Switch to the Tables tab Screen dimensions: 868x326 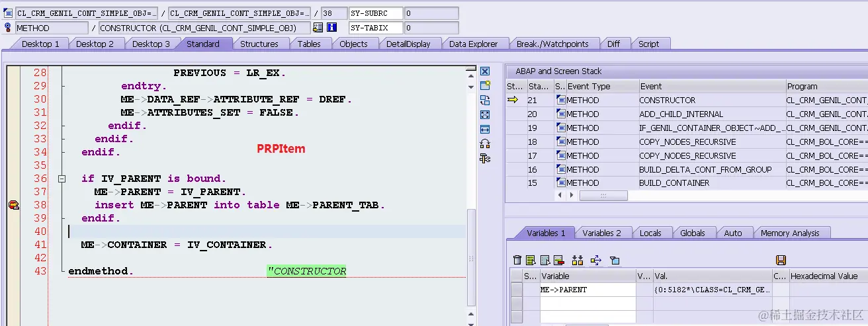click(309, 44)
